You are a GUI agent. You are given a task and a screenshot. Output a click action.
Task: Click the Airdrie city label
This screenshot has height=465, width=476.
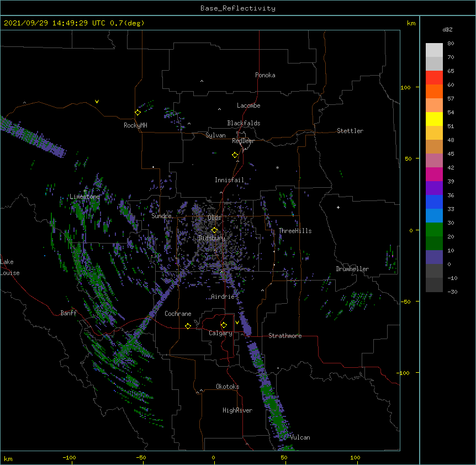click(223, 297)
